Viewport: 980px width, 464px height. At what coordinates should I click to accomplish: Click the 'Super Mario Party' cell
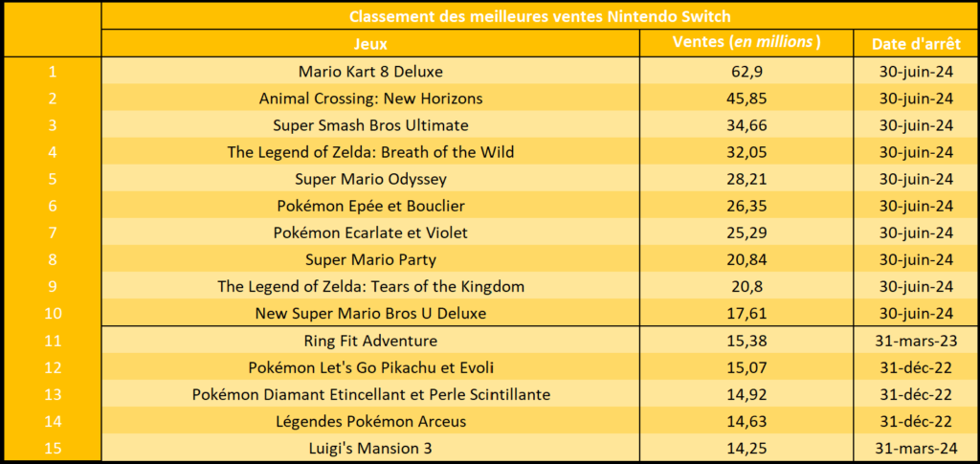370,260
